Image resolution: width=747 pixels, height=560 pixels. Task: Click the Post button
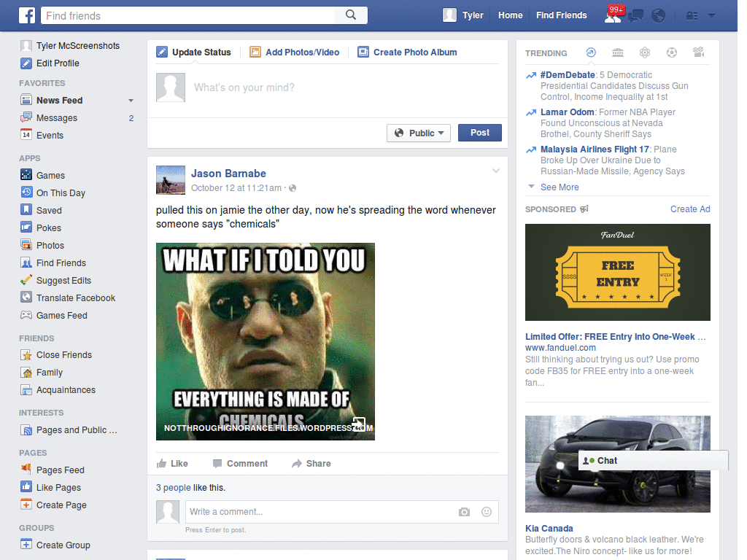tap(480, 133)
